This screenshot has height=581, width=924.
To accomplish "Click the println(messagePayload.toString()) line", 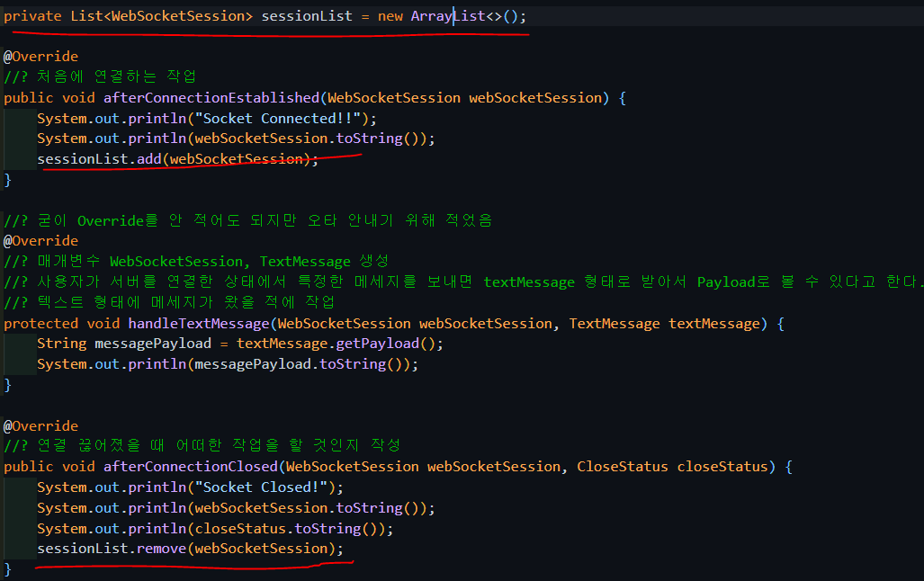I will coord(228,364).
